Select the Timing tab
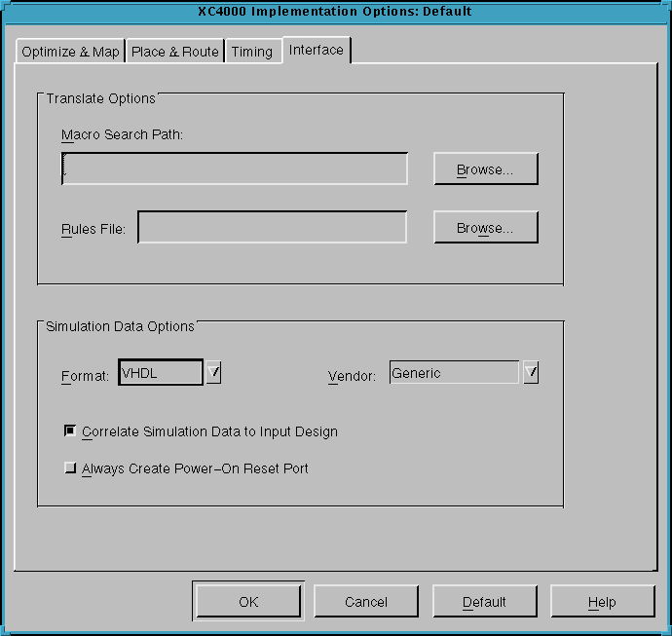The width and height of the screenshot is (672, 636). [252, 52]
